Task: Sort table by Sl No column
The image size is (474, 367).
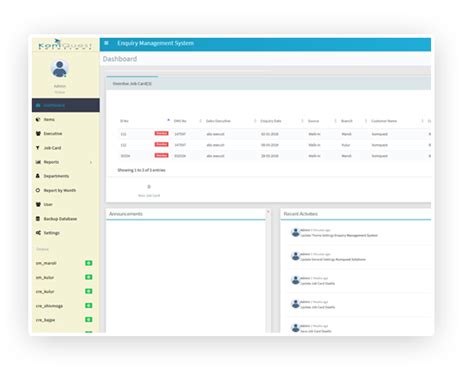Action: click(145, 121)
